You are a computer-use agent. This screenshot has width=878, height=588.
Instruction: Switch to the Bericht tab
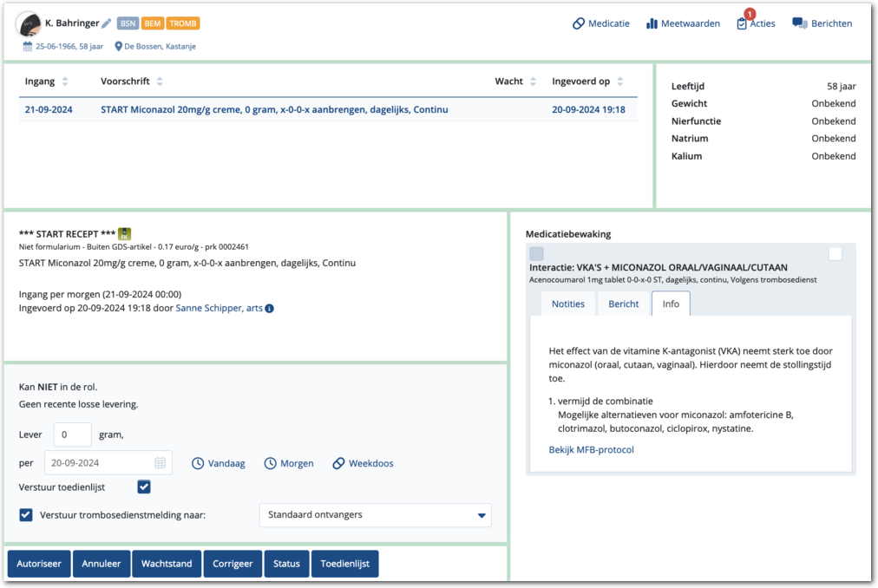tap(623, 304)
